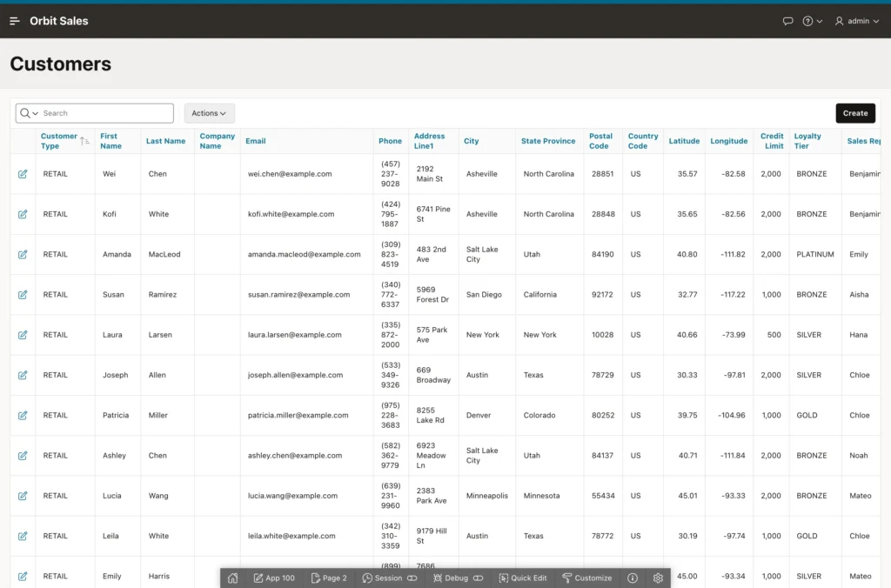Edit the Lucia Wang customer row

pos(23,496)
